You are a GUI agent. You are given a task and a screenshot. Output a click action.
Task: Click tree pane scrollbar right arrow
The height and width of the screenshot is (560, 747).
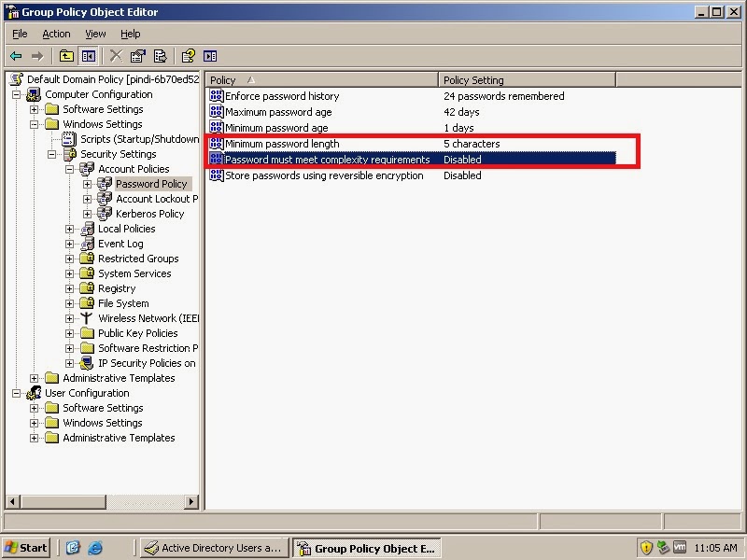pos(191,501)
